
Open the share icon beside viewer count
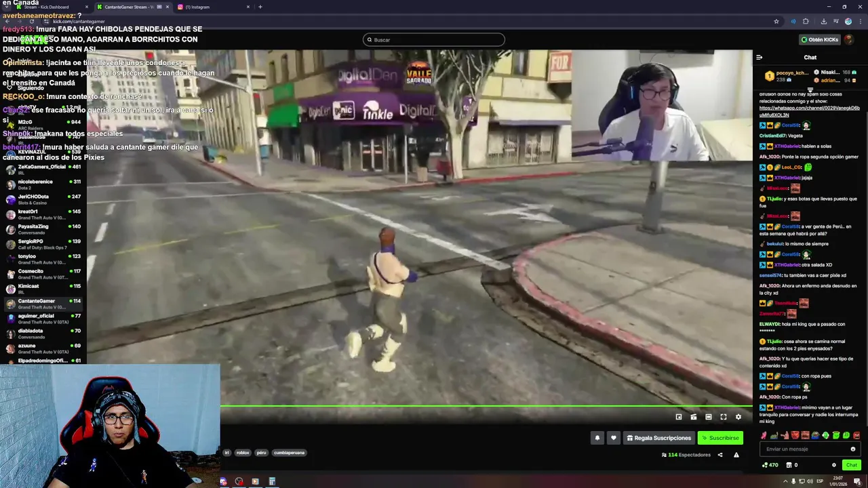coord(720,455)
